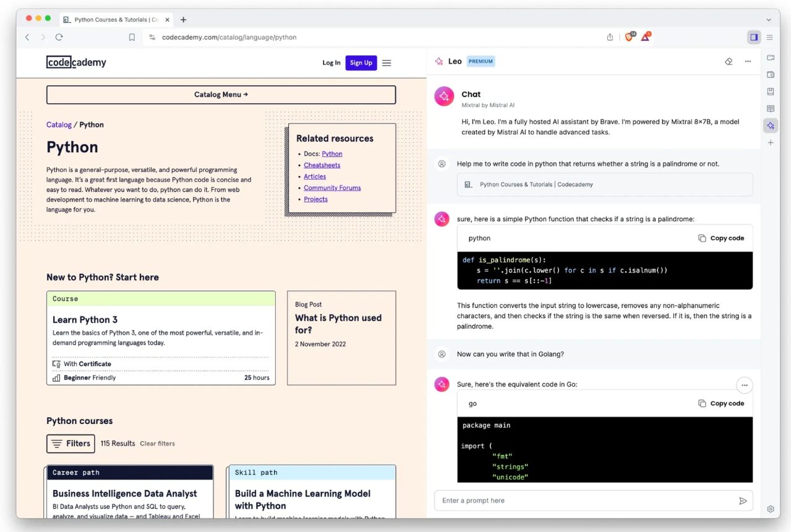The image size is (791, 532).
Task: Click the Sign Up button
Action: (361, 62)
